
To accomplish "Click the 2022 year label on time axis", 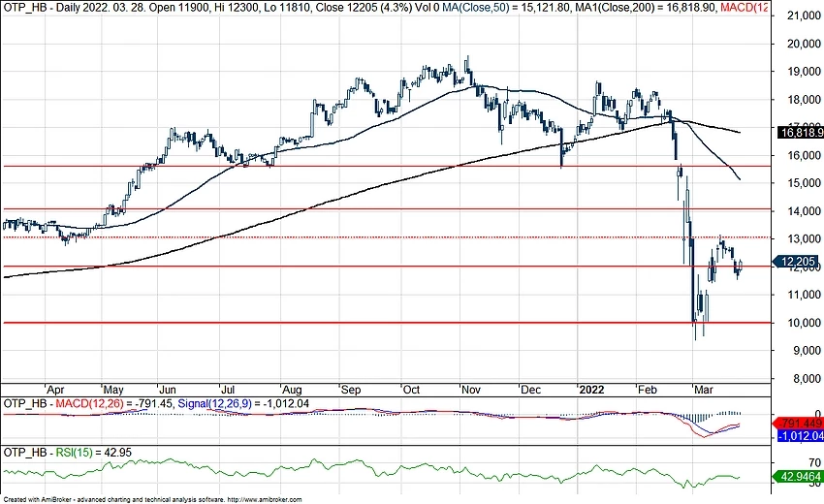I will [591, 390].
